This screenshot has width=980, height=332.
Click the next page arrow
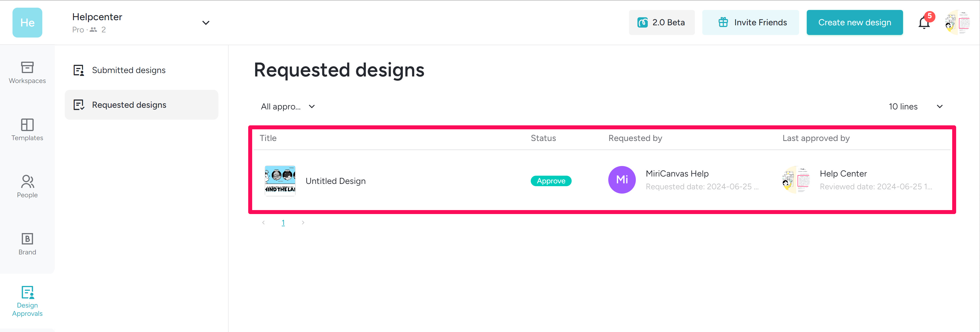tap(303, 222)
